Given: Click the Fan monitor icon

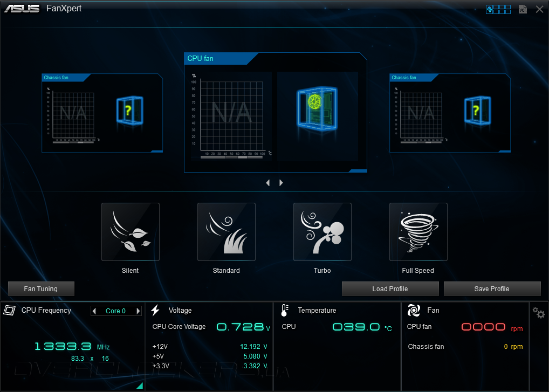Looking at the screenshot, I should pos(414,310).
